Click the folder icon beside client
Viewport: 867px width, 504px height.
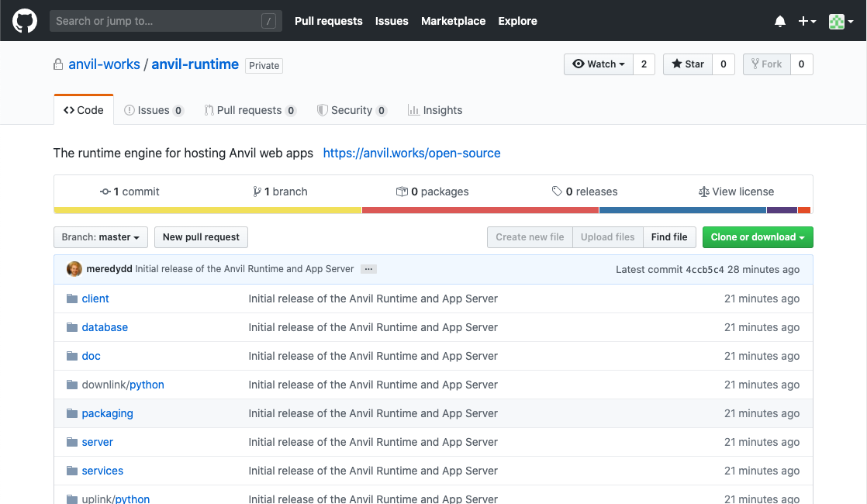click(x=72, y=299)
